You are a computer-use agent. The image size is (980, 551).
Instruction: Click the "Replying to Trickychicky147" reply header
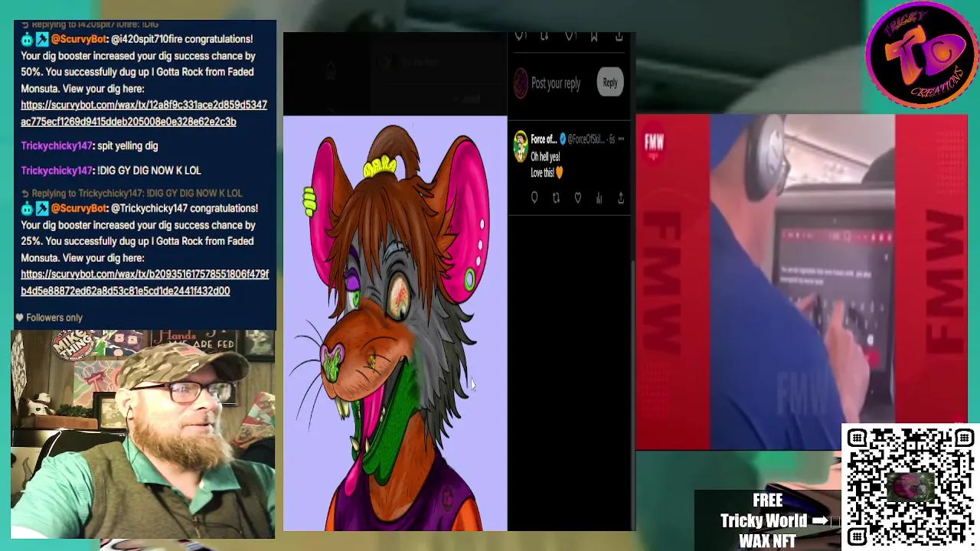pos(131,194)
